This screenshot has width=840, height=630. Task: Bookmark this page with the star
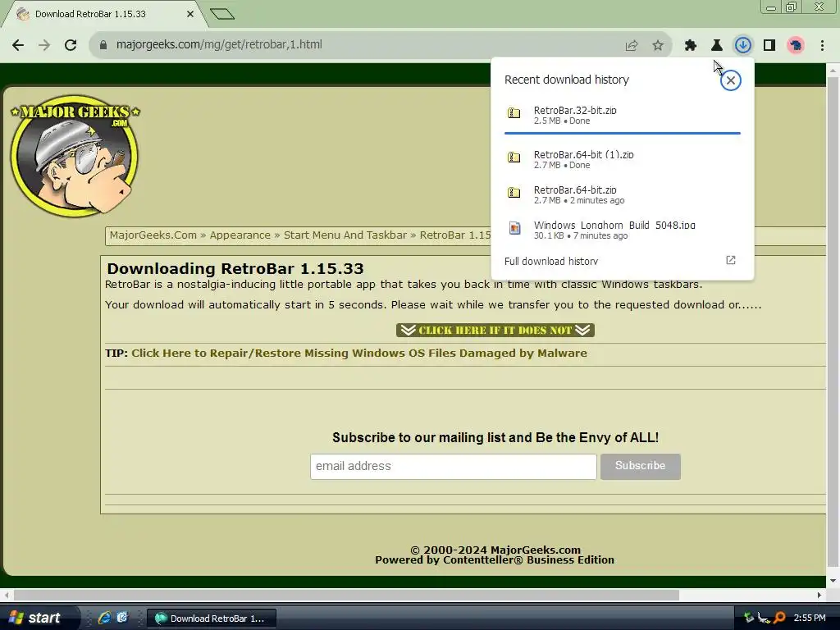click(658, 46)
